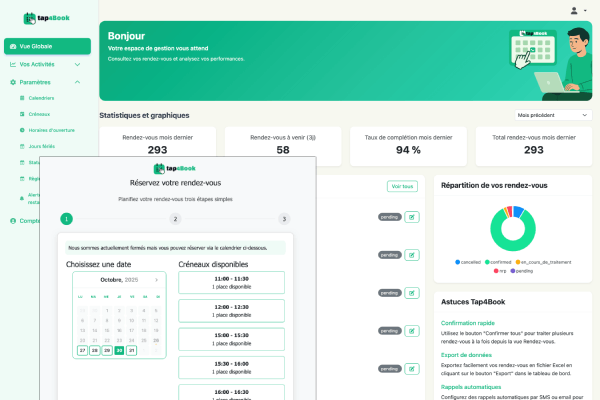Go to next month in calendar
The image size is (600, 400).
tap(156, 280)
